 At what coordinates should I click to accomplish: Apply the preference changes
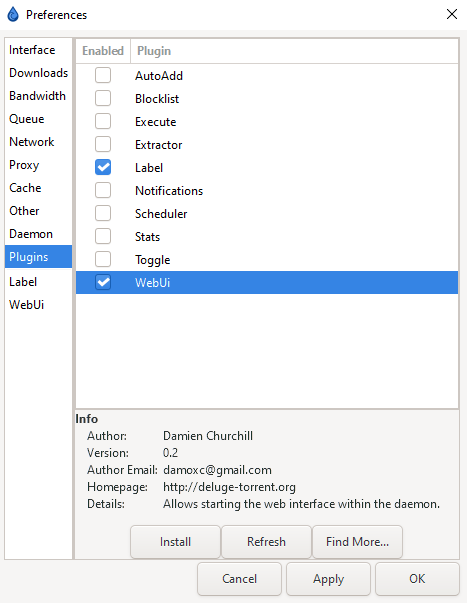coord(329,579)
